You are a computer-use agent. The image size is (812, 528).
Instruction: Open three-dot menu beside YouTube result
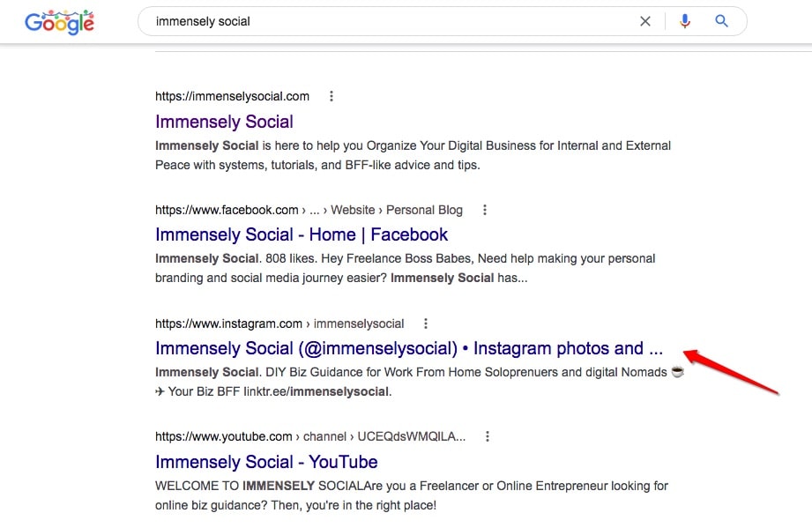[x=488, y=436]
